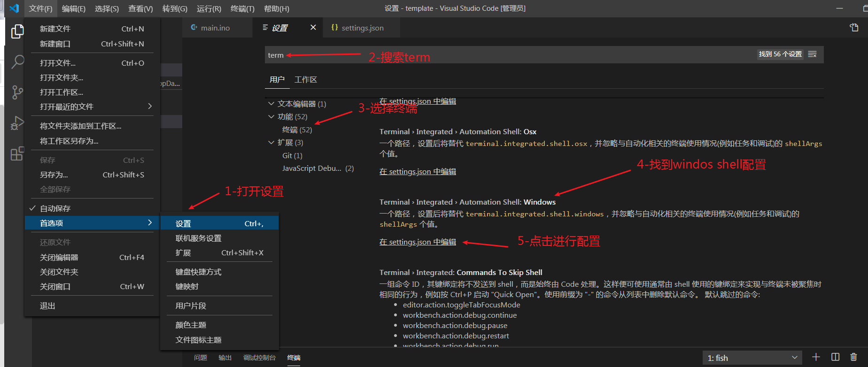Open the 文件(F) menu
The width and height of the screenshot is (868, 367).
click(40, 8)
